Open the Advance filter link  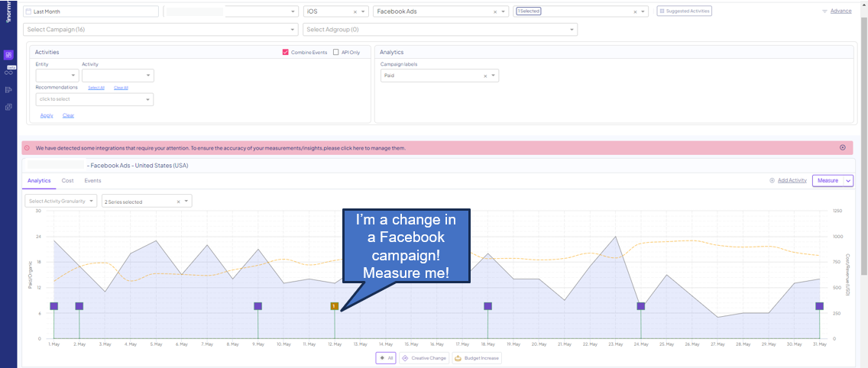tap(840, 11)
